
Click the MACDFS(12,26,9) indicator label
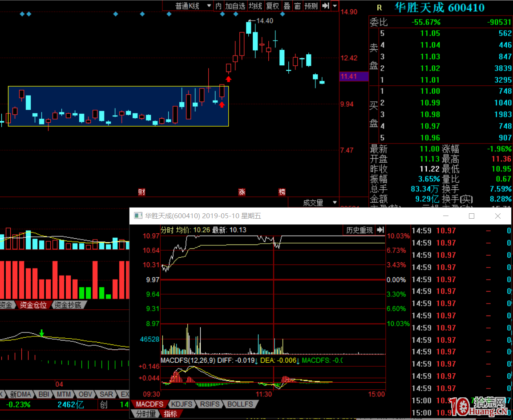tap(188, 360)
